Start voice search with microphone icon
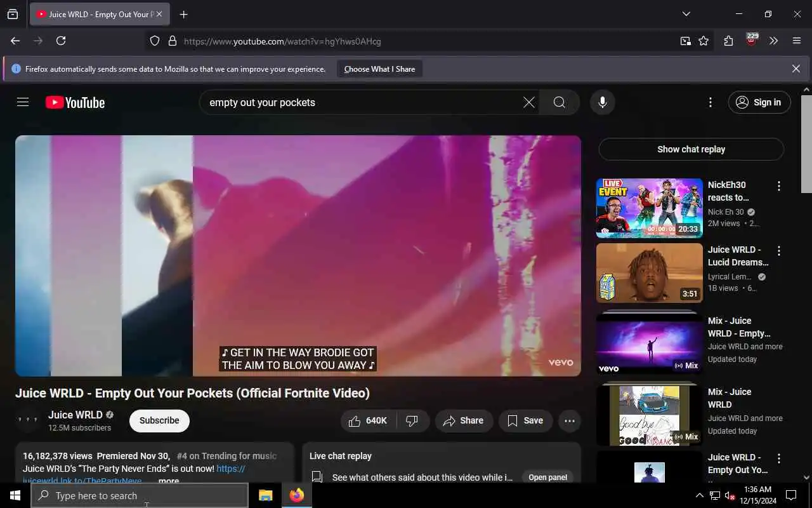 602,102
